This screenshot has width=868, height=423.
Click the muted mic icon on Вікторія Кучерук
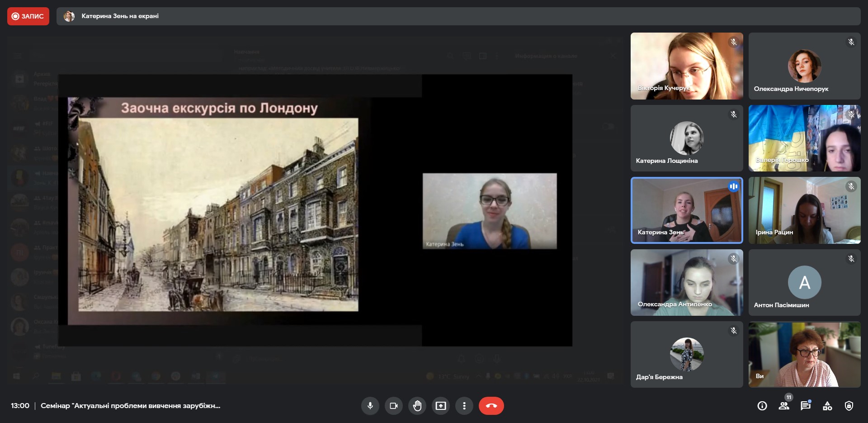[734, 42]
